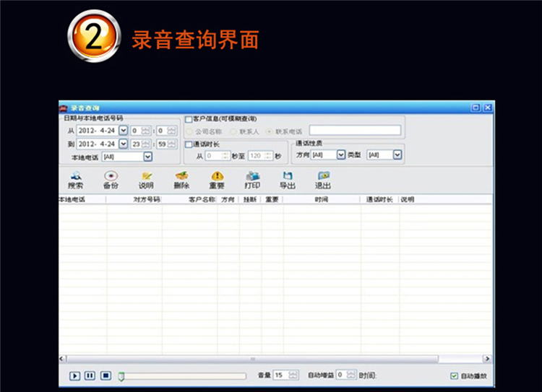The image size is (542, 392).
Task: Click the customer info text field
Action: tap(355, 130)
